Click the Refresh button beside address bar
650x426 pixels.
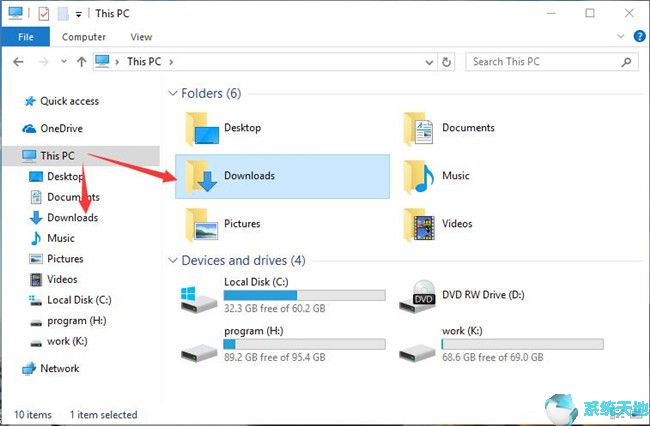446,62
